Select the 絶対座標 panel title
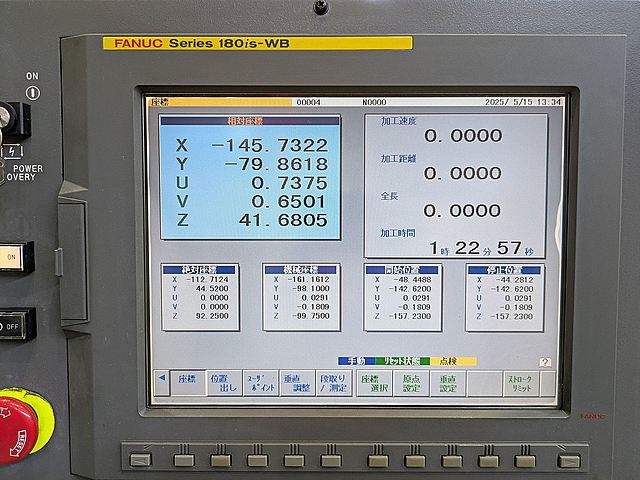The image size is (640, 480). click(199, 270)
